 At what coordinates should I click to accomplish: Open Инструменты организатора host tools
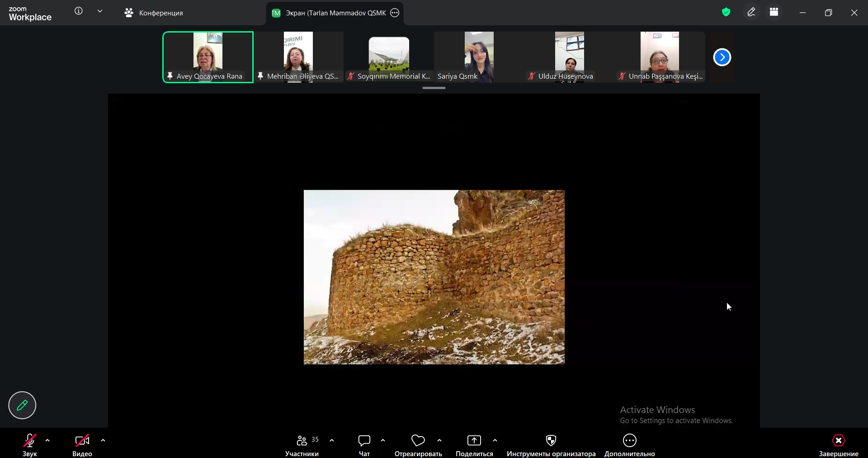(x=551, y=445)
